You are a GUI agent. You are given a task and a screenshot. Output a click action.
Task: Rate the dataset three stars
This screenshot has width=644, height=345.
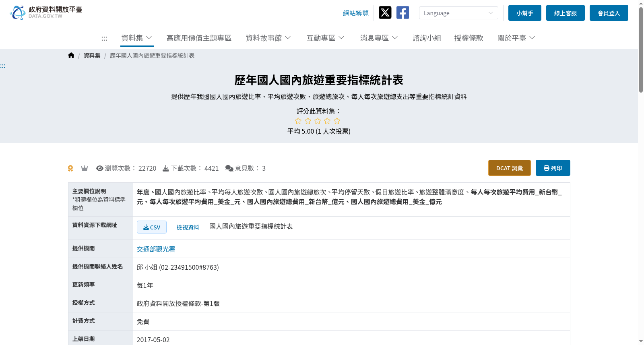coord(318,121)
